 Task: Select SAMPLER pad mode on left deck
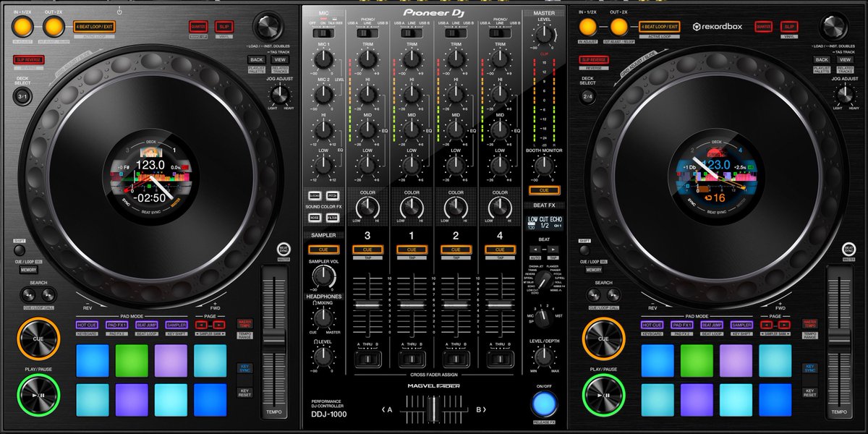pyautogui.click(x=176, y=325)
